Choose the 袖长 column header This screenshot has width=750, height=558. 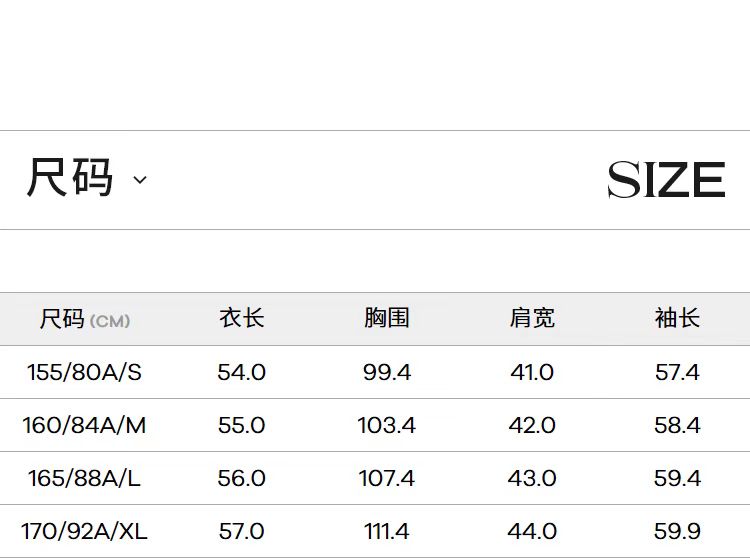click(677, 319)
